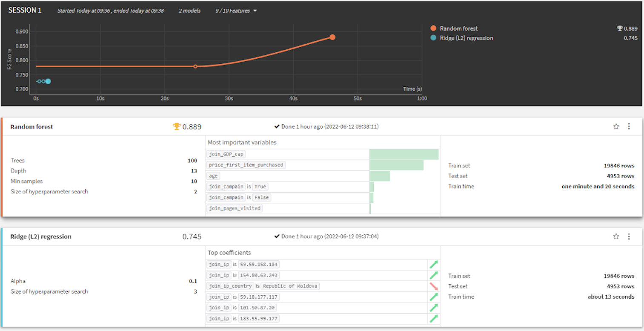Star the Ridge (L2) regression model
This screenshot has height=331, width=644.
click(616, 236)
